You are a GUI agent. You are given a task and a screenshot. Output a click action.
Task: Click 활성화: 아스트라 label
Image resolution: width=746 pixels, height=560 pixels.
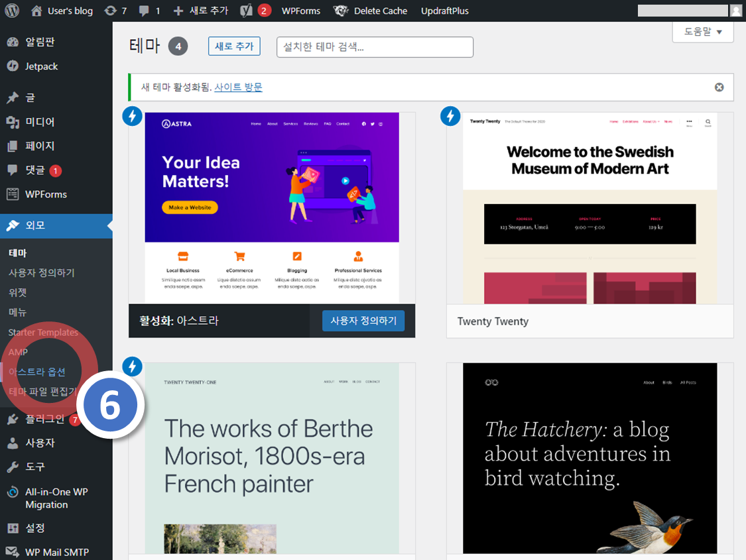[x=179, y=321]
